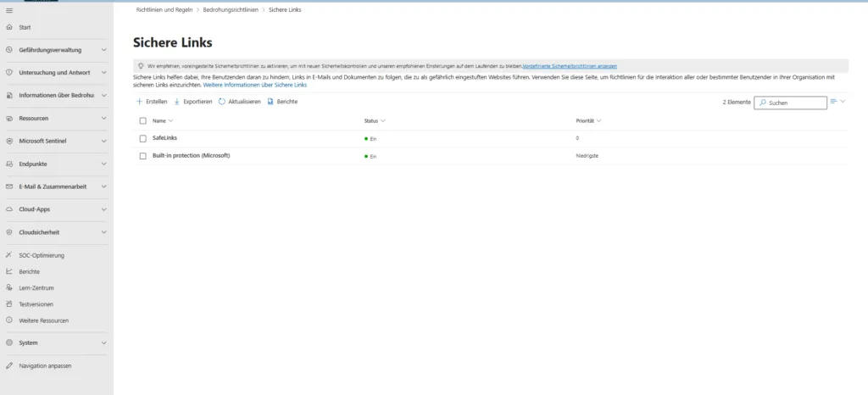
Task: Click the Weitere Ressourcen info icon
Action: click(8, 320)
